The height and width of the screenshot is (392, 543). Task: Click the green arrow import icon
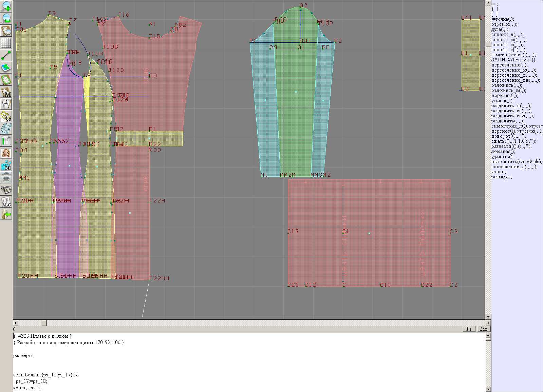[6, 214]
